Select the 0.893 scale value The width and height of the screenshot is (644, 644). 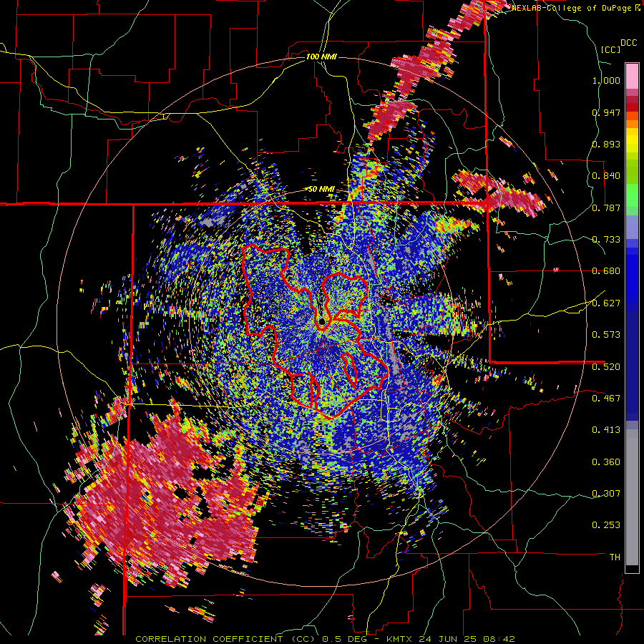[x=606, y=144]
